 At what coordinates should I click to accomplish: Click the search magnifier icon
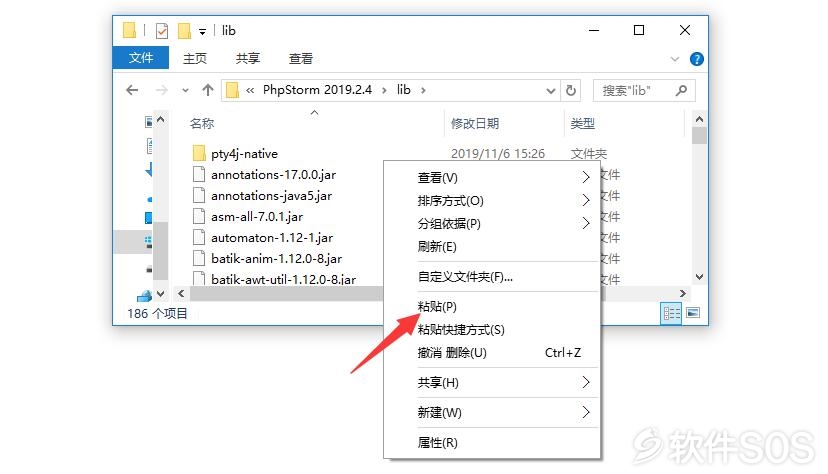[x=682, y=90]
